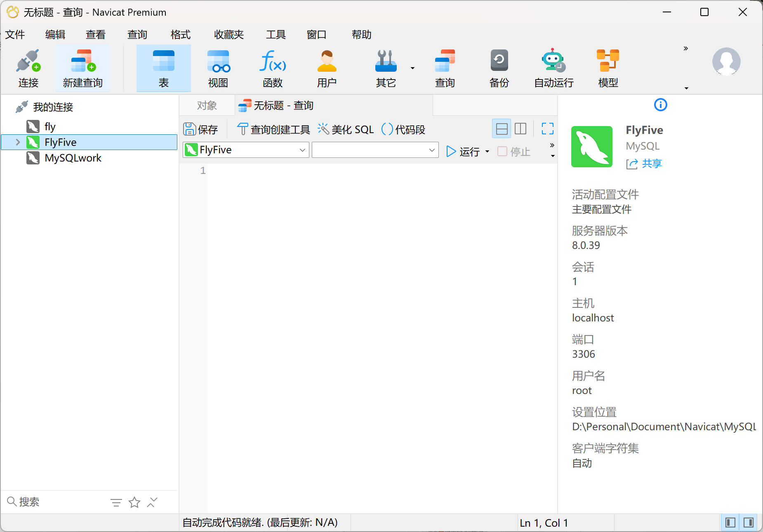763x532 pixels.
Task: Open the 窗口 (Window) menu
Action: tap(317, 35)
